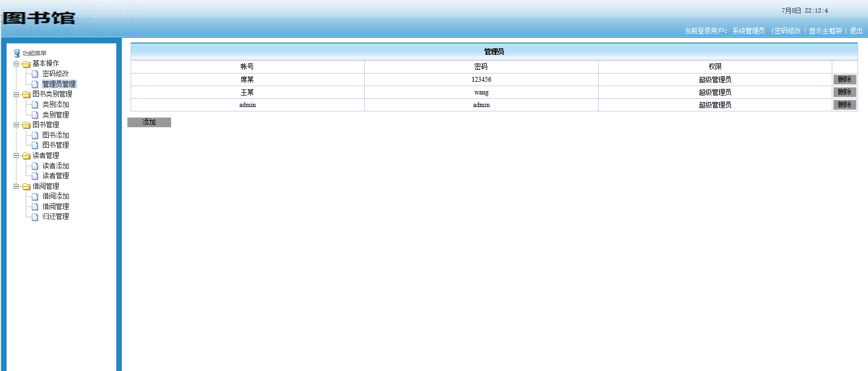Click page icon beside 密码修改 tree item
This screenshot has width=868, height=371.
pyautogui.click(x=35, y=74)
